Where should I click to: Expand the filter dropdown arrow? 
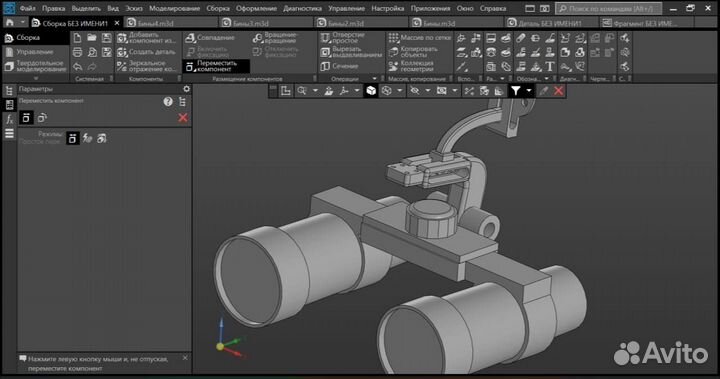pyautogui.click(x=529, y=91)
